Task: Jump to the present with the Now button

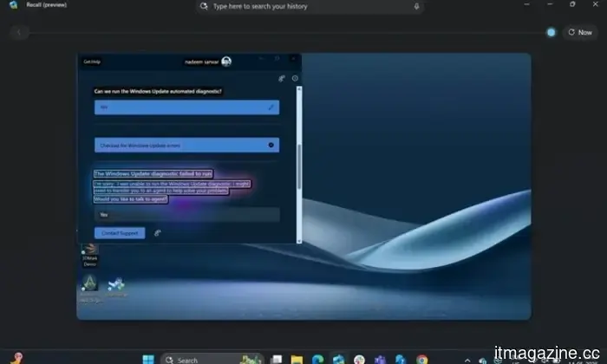Action: pos(581,33)
